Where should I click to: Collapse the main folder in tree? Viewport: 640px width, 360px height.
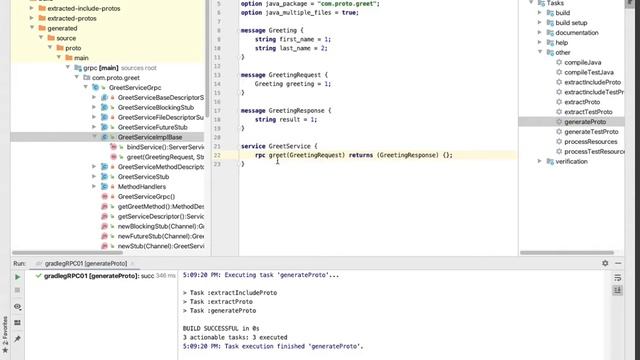click(x=59, y=58)
